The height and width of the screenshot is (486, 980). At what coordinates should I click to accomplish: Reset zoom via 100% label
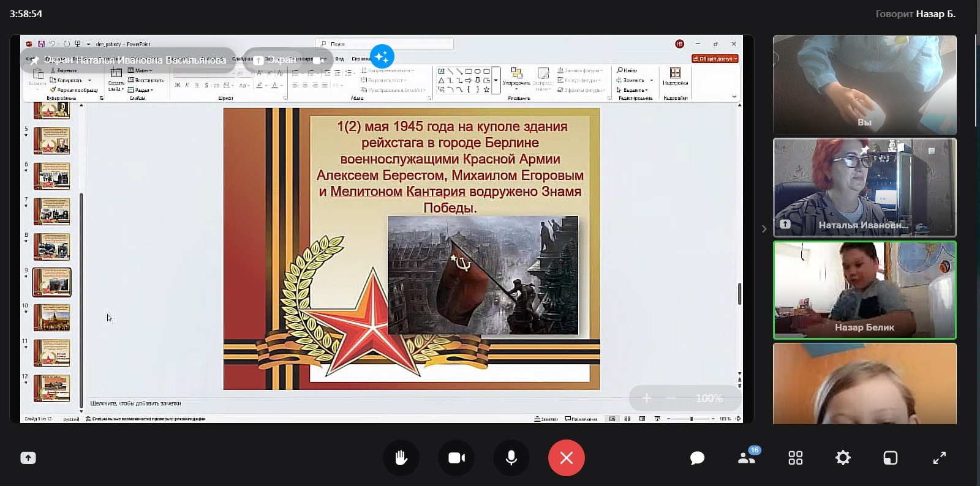709,398
